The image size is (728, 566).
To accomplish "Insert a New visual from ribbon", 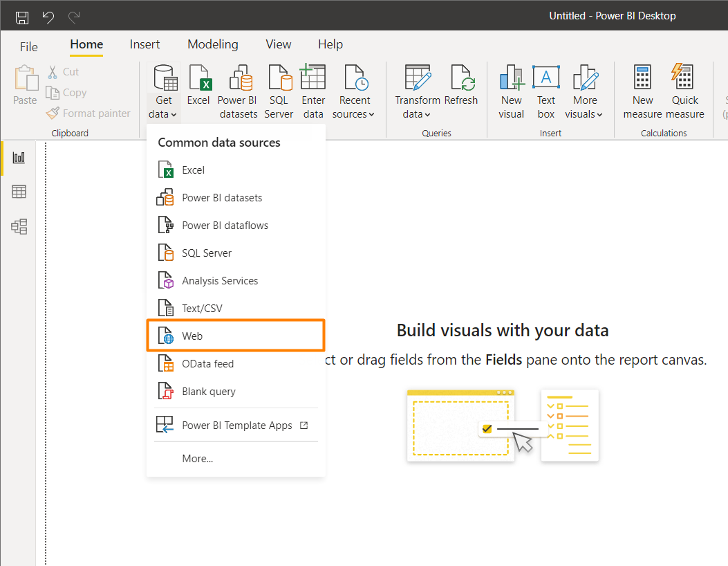I will point(511,92).
